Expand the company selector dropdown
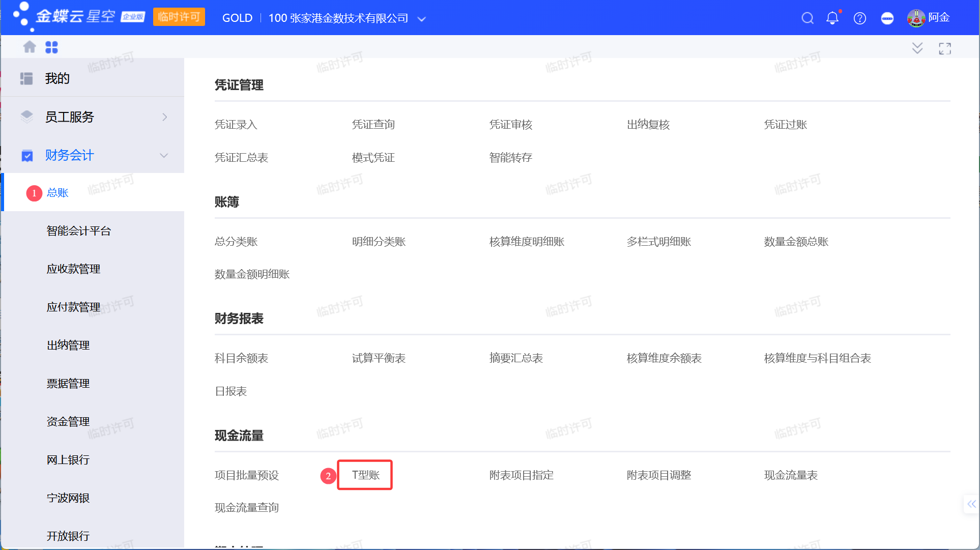 pos(421,19)
